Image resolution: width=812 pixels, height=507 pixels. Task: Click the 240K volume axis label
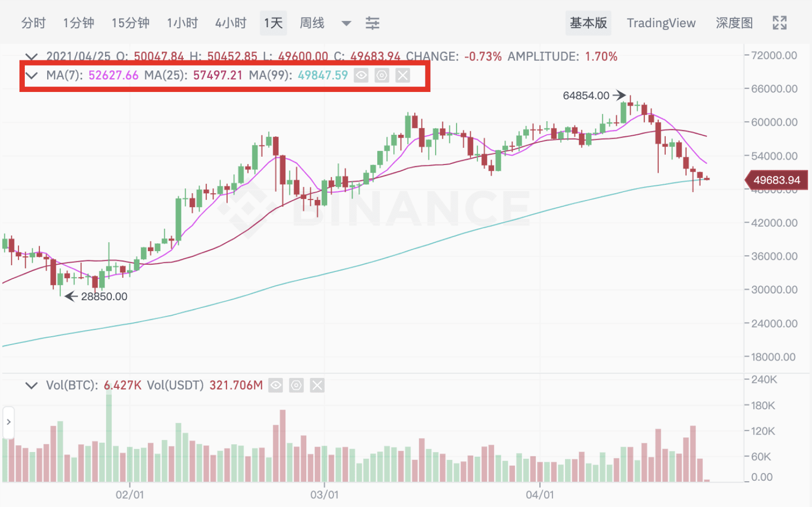764,380
